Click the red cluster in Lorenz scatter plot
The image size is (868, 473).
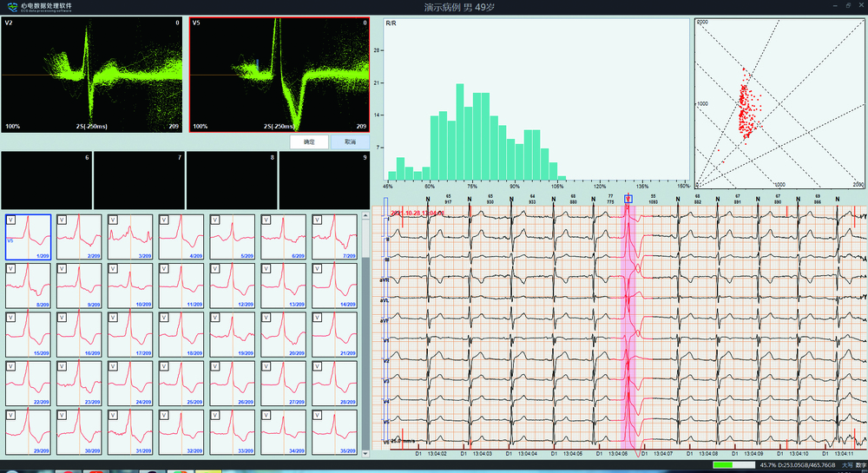tap(746, 108)
